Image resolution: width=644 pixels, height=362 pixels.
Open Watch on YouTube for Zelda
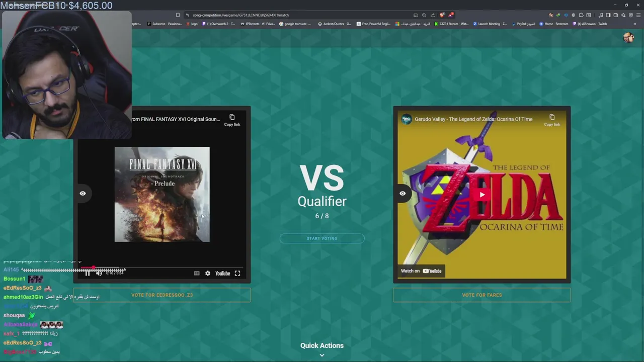click(421, 271)
